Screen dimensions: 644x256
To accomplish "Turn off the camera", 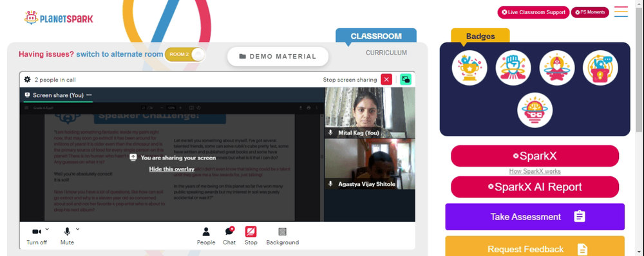I will [x=37, y=236].
